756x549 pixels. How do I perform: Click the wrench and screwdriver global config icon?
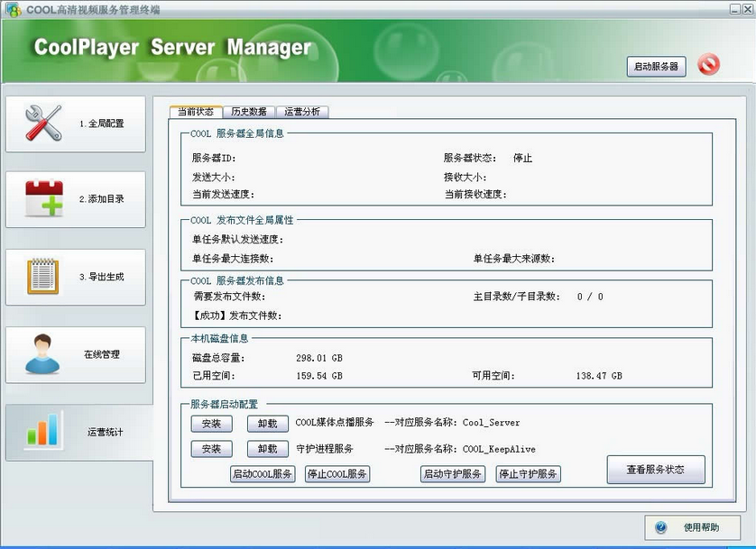(x=43, y=123)
